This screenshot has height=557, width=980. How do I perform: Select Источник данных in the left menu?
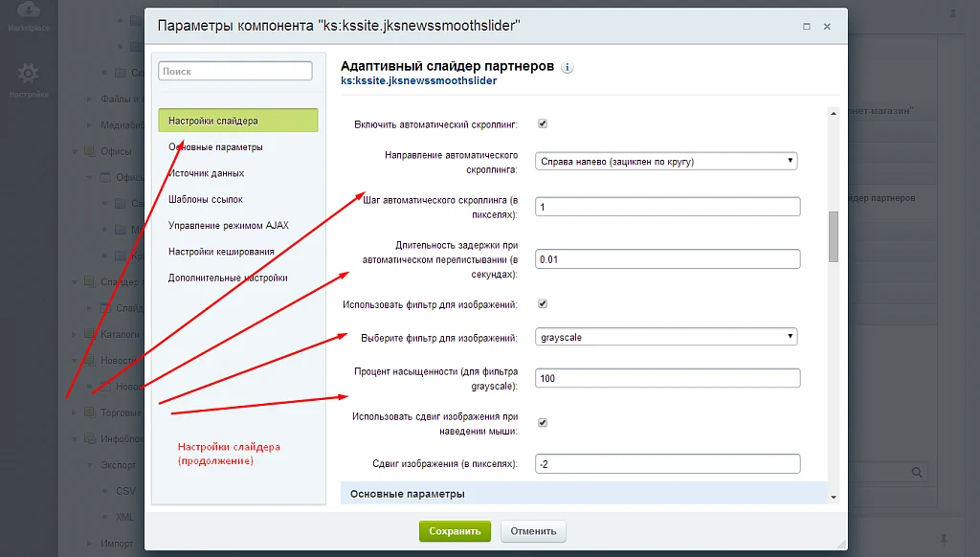207,173
